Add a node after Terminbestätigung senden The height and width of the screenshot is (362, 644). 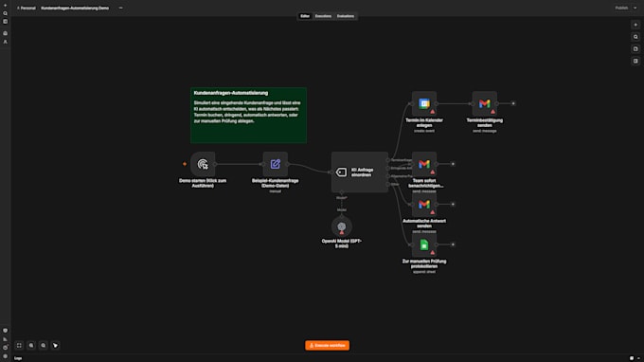[x=513, y=103]
